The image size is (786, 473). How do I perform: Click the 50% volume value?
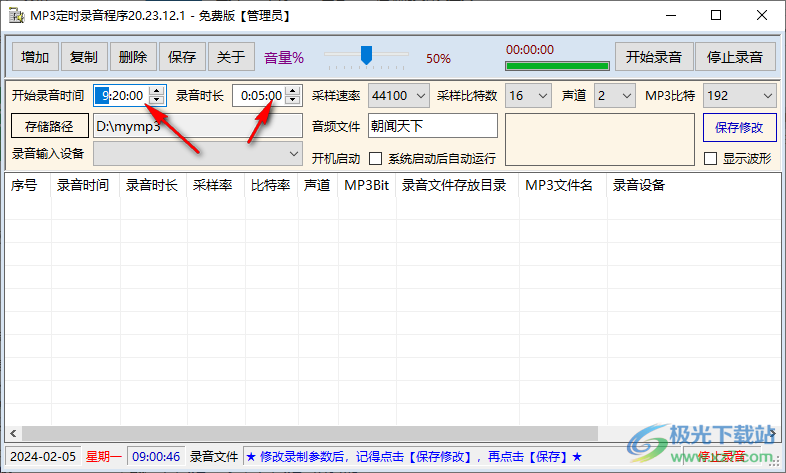[x=438, y=59]
